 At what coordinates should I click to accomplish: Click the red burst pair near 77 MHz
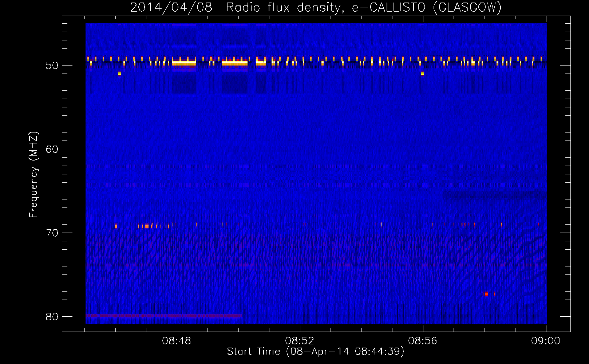pyautogui.click(x=490, y=294)
